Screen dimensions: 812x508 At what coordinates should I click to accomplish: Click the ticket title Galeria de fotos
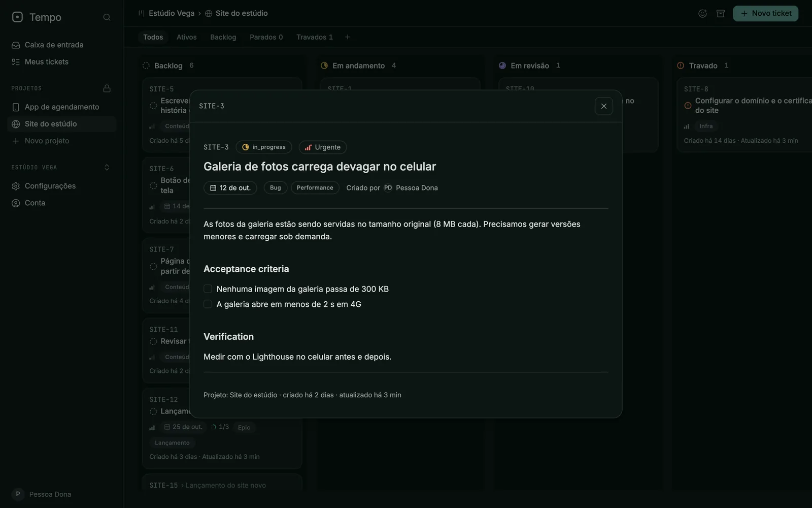320,167
